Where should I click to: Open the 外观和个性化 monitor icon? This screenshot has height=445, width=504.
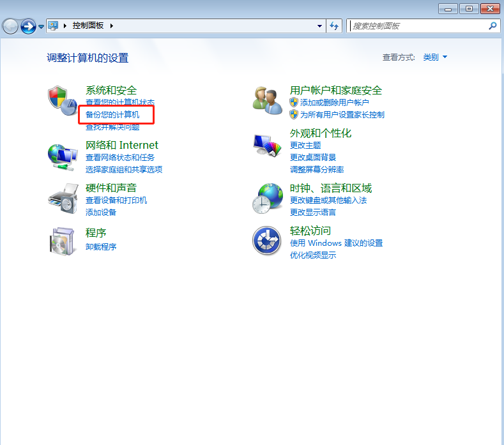point(267,146)
